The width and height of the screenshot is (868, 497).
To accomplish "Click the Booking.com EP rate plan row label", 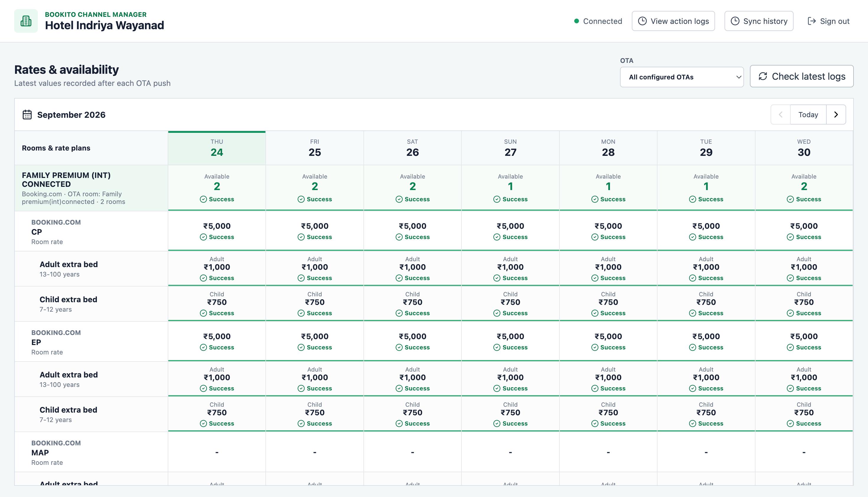I will coord(91,342).
